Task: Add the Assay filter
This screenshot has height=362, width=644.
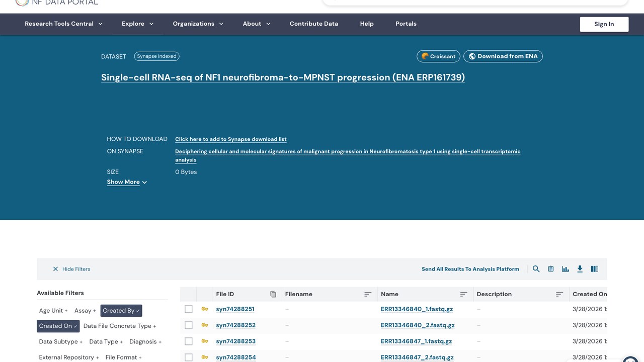Action: coord(85,311)
